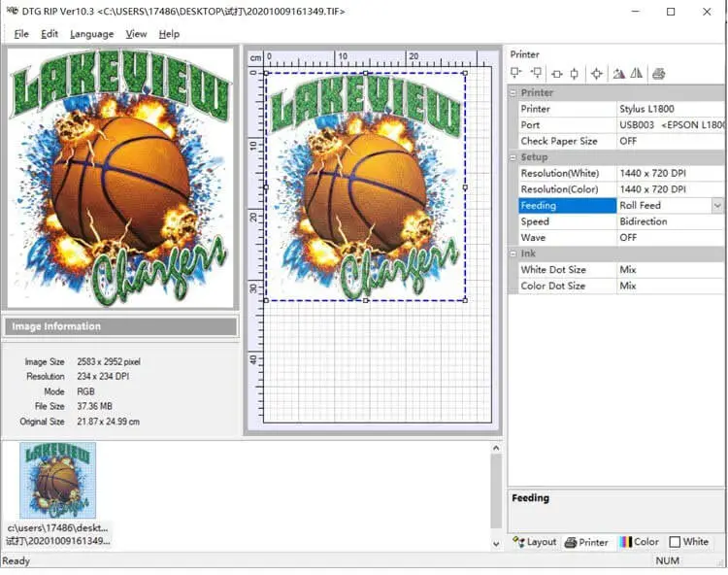
Task: Click the Ready status bar text
Action: (16, 561)
